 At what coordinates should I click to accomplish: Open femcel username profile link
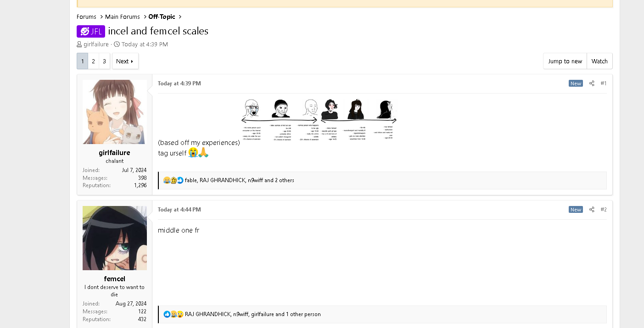(x=115, y=279)
